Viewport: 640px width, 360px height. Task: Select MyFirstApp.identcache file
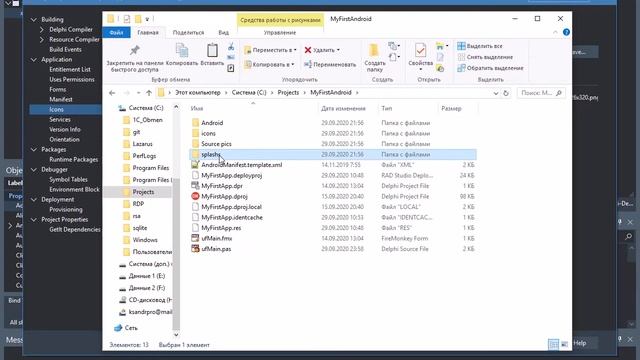(232, 218)
